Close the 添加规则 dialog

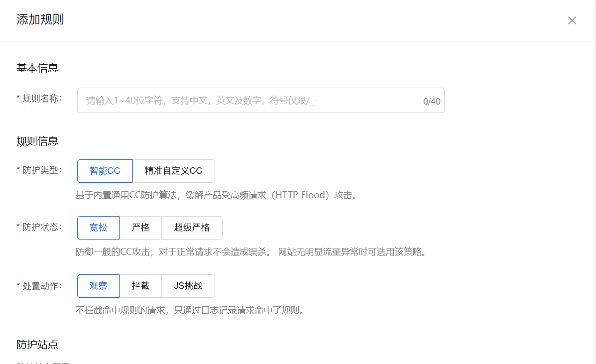tap(572, 20)
